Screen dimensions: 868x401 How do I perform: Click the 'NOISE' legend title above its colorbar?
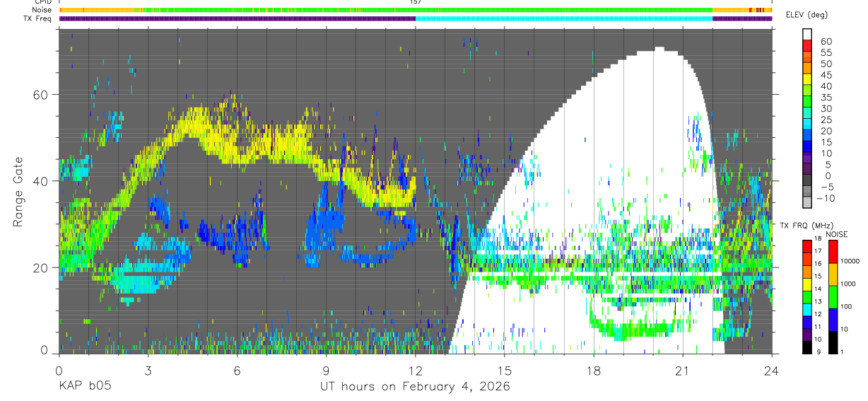coord(836,234)
